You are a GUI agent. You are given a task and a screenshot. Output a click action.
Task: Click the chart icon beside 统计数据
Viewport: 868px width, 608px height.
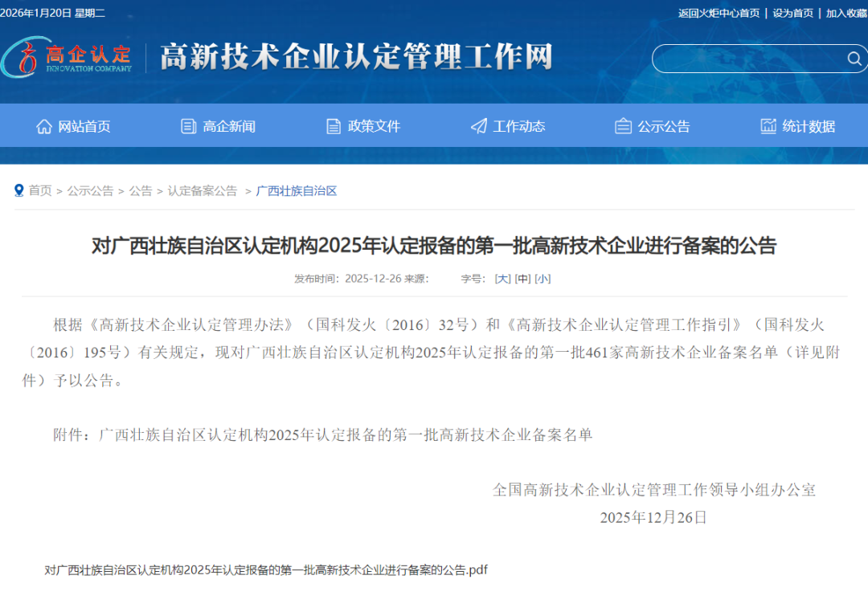tap(768, 126)
